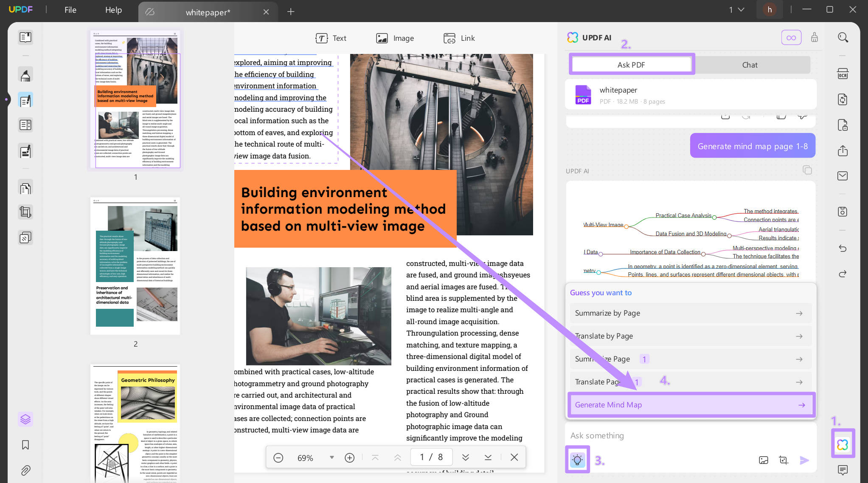Image resolution: width=868 pixels, height=483 pixels.
Task: Select the Text editing tool
Action: click(x=330, y=37)
